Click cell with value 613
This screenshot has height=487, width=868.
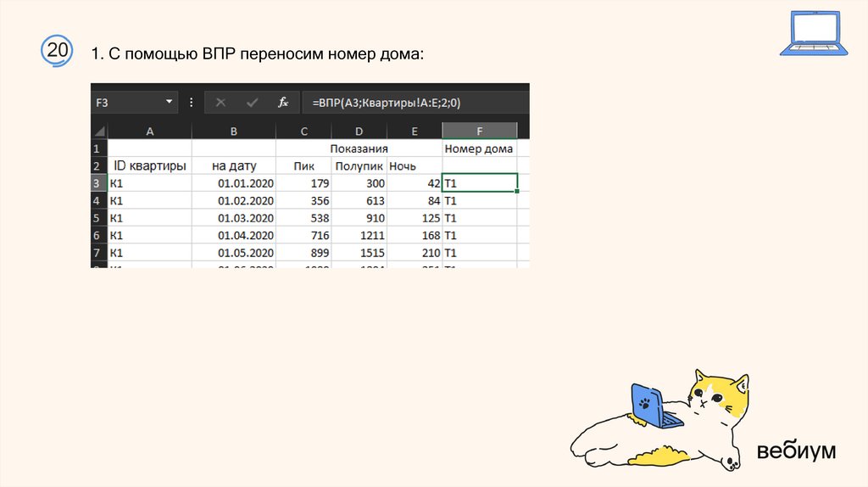359,200
